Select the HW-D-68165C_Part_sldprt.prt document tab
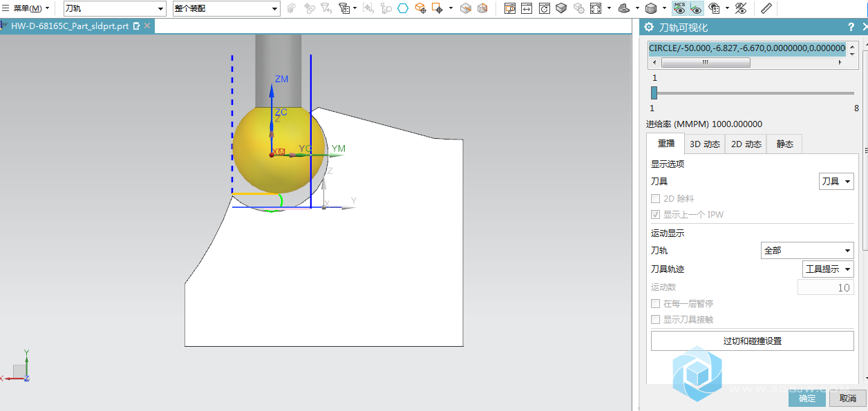Screen dimensions: 868x411 pos(70,26)
